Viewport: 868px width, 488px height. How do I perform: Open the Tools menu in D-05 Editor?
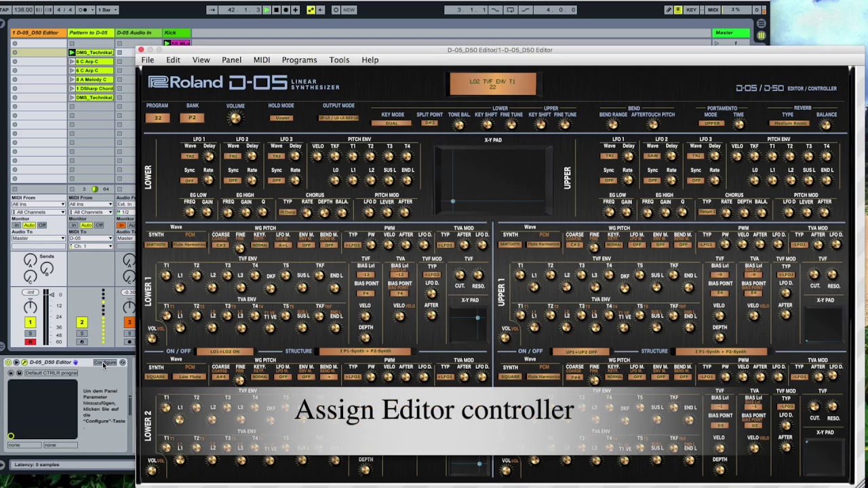pyautogui.click(x=339, y=60)
